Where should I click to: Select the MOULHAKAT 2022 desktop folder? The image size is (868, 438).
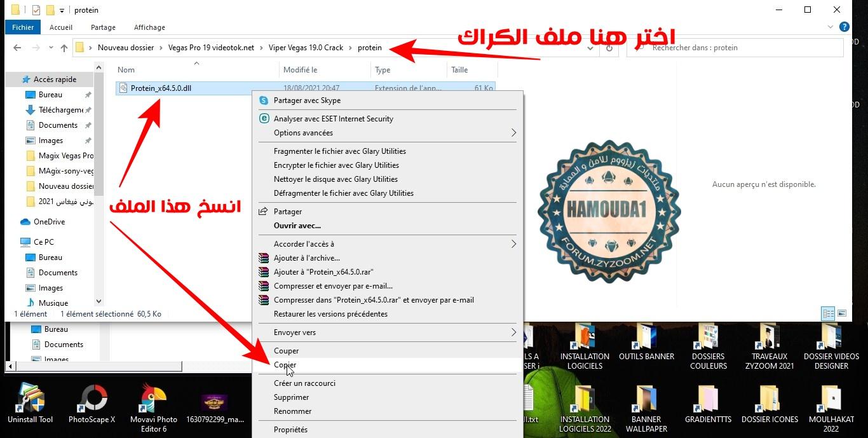(x=831, y=409)
